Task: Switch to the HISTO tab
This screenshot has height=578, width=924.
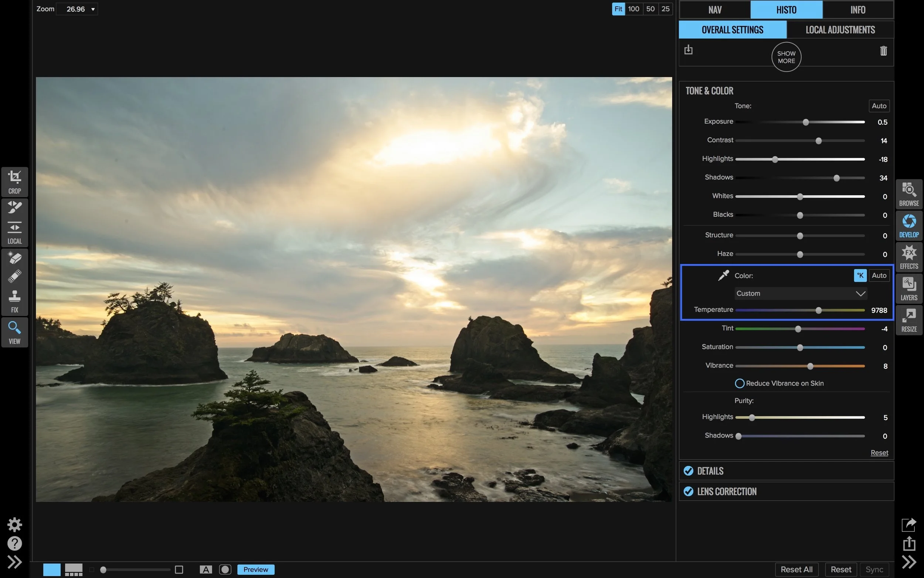Action: coord(786,10)
